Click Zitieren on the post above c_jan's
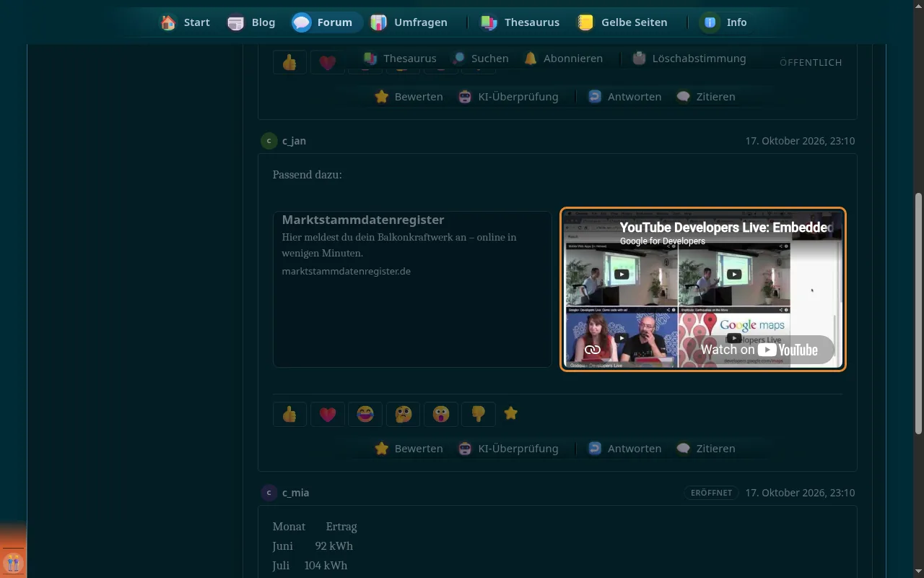This screenshot has width=924, height=578. [706, 97]
